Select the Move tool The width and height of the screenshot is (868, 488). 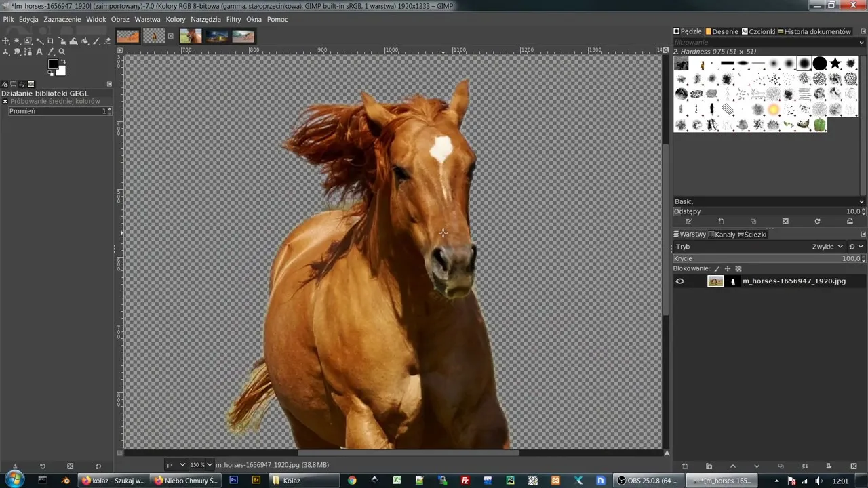point(5,41)
